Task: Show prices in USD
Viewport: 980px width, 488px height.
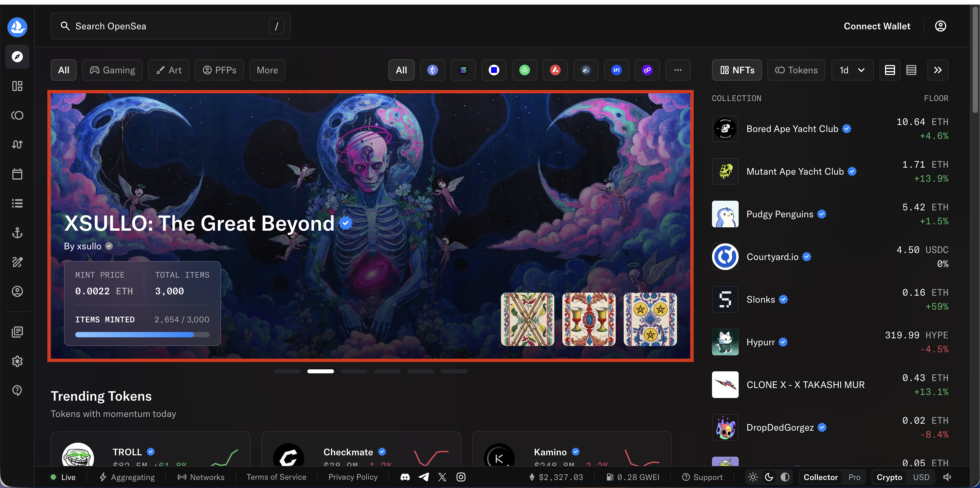Action: (921, 477)
